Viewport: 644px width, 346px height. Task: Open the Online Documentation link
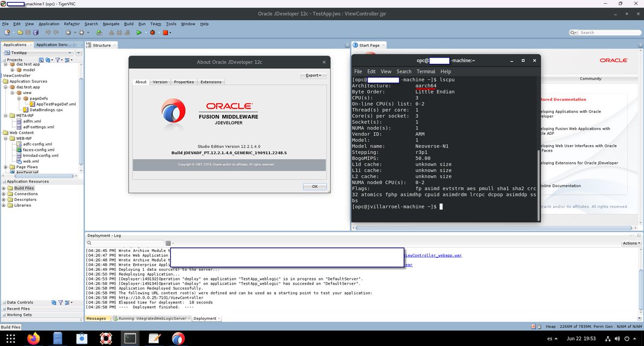tap(560, 186)
